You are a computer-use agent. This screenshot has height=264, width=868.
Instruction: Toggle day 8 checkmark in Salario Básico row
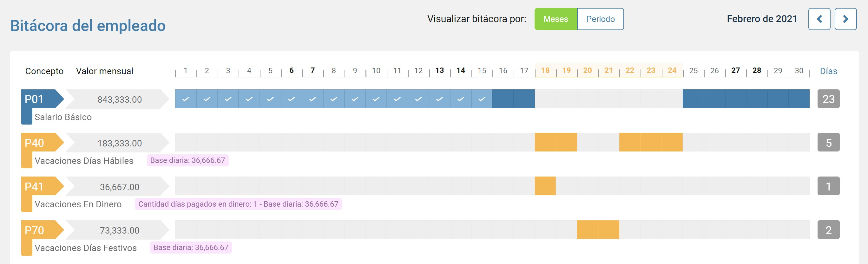(333, 99)
